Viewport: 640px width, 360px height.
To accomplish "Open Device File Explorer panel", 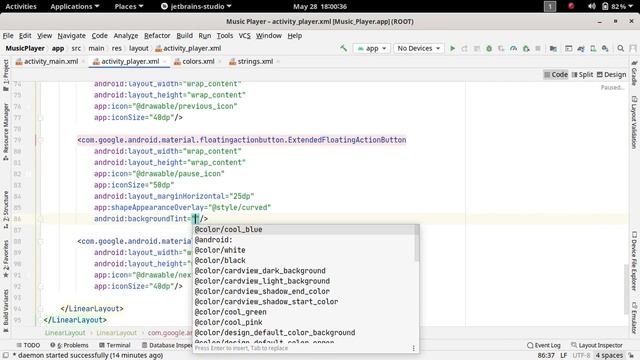I will pos(634,261).
